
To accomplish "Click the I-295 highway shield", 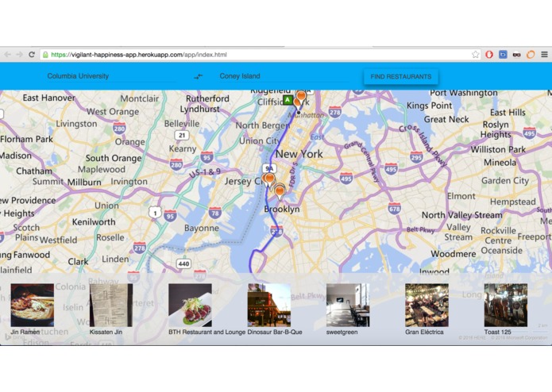I will (x=416, y=157).
